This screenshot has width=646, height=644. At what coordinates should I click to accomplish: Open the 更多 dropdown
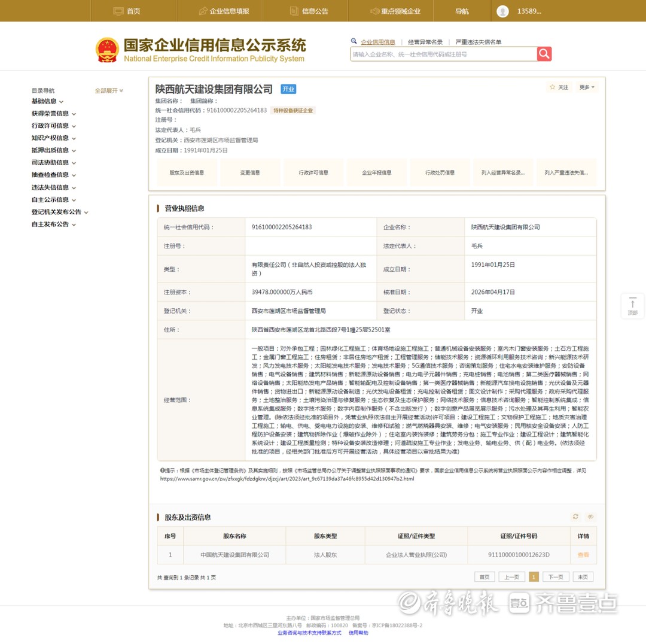point(586,87)
